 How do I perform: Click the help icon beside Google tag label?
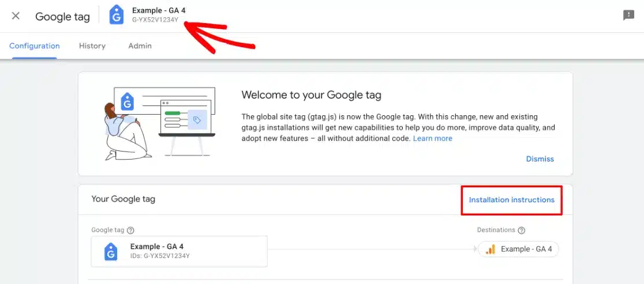[130, 230]
